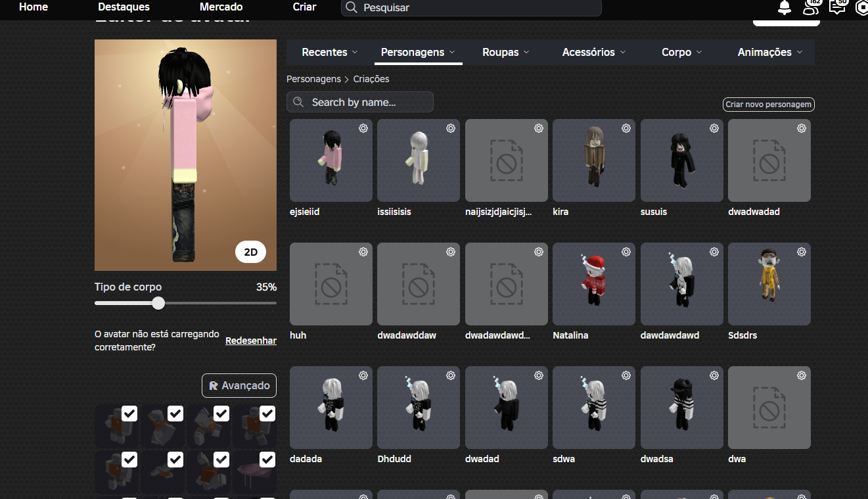Open settings gear on sdwa character
This screenshot has height=499, width=868.
(x=626, y=375)
